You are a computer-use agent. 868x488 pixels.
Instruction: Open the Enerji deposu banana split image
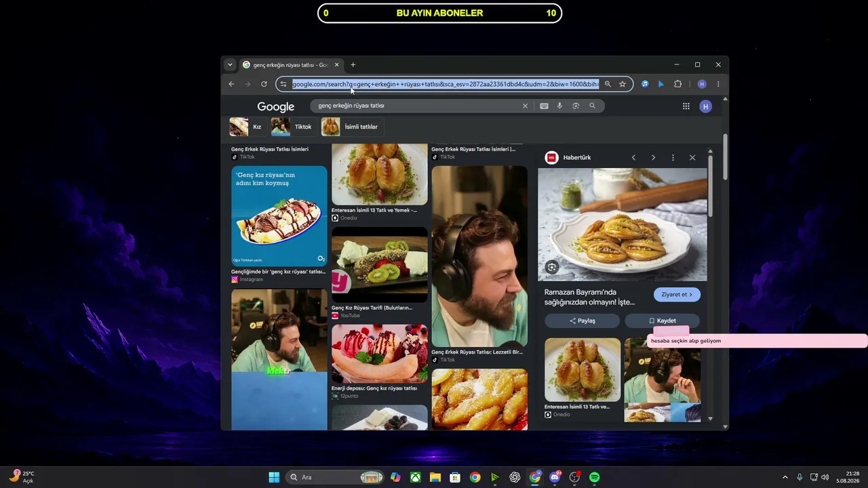click(x=379, y=354)
